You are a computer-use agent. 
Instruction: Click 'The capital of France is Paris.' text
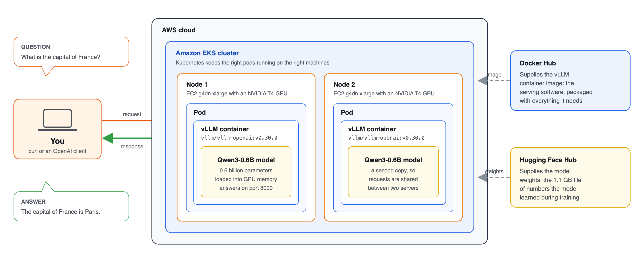pos(60,212)
